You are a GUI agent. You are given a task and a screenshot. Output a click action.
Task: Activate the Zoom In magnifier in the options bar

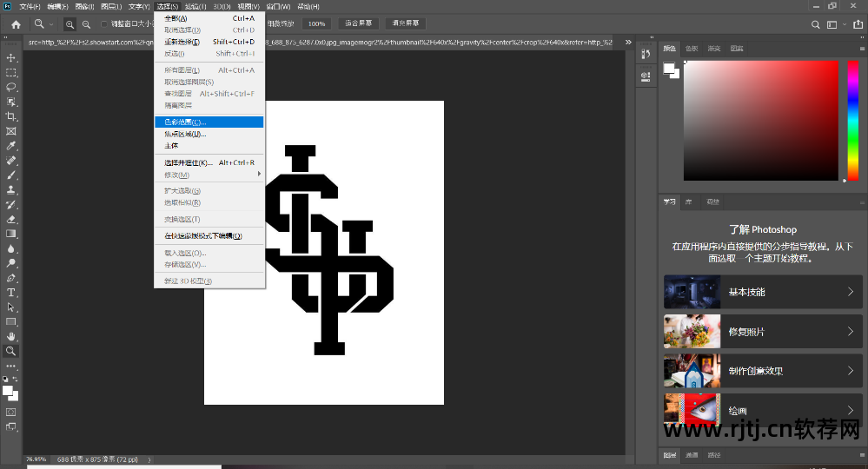pyautogui.click(x=70, y=24)
